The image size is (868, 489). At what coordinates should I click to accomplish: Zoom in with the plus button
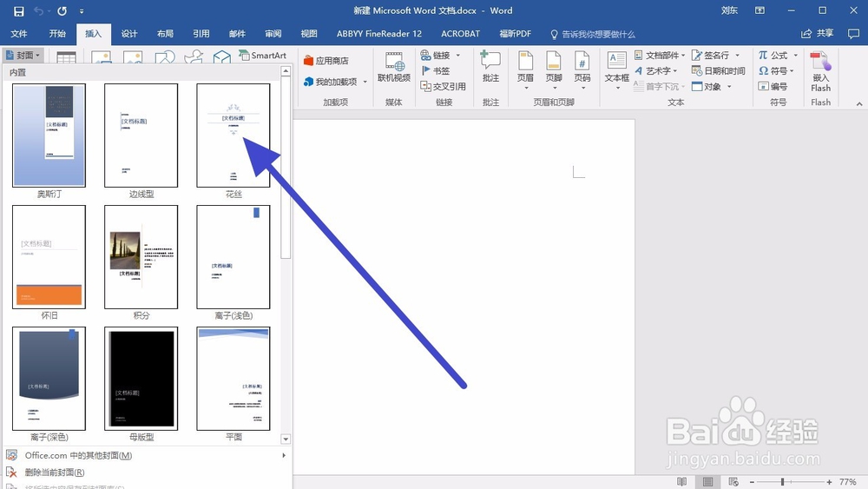click(x=829, y=482)
